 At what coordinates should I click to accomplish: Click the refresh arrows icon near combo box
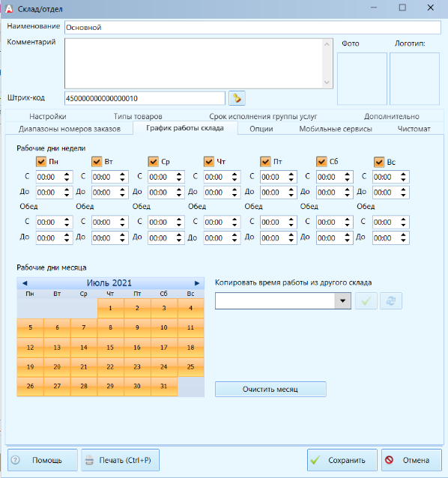point(391,301)
